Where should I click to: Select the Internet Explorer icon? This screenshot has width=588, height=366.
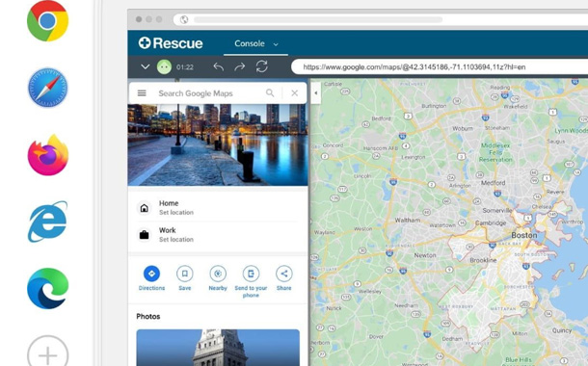[x=47, y=222]
